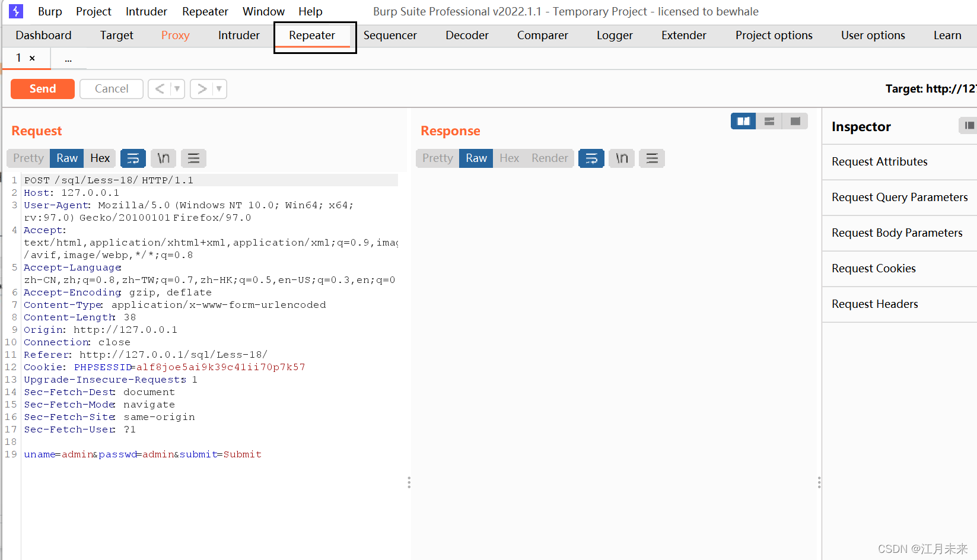Open the Learn tab
Screen dimensions: 977x560
pyautogui.click(x=947, y=36)
